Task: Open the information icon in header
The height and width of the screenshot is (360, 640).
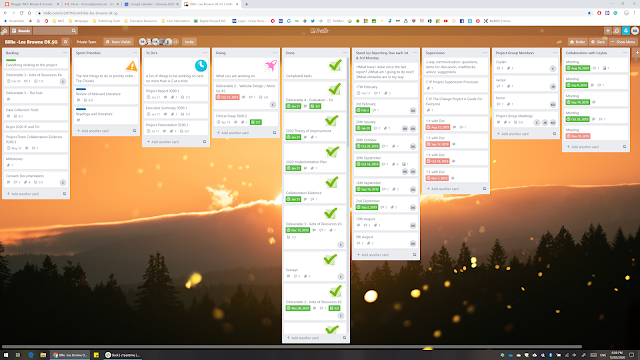Action: 617,31
